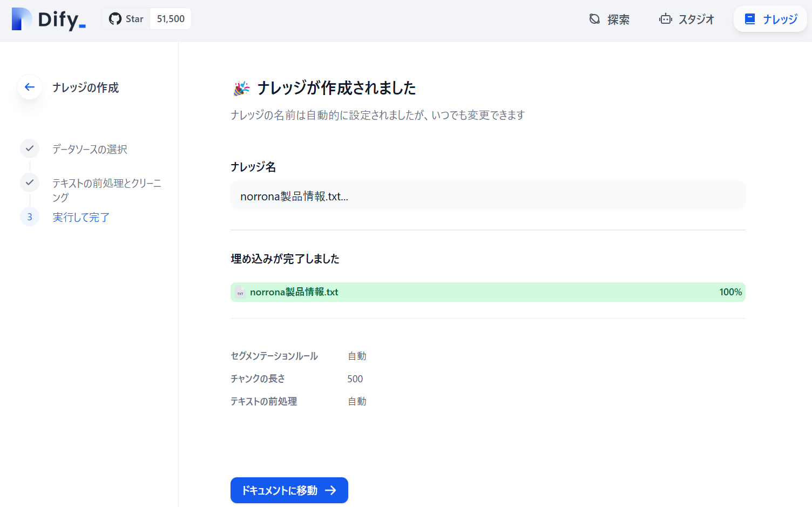Select step データソースの選択
812x507 pixels.
(90, 149)
